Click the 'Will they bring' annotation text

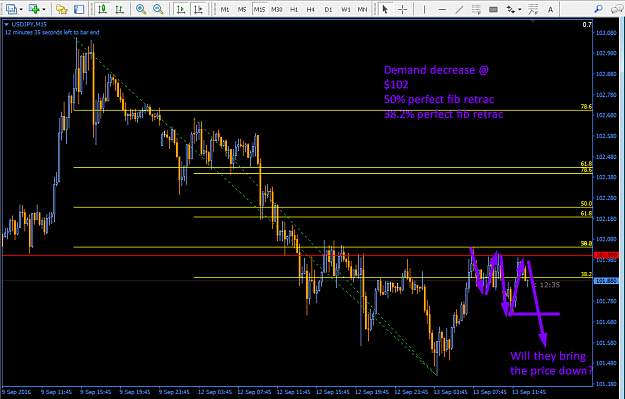pos(548,356)
